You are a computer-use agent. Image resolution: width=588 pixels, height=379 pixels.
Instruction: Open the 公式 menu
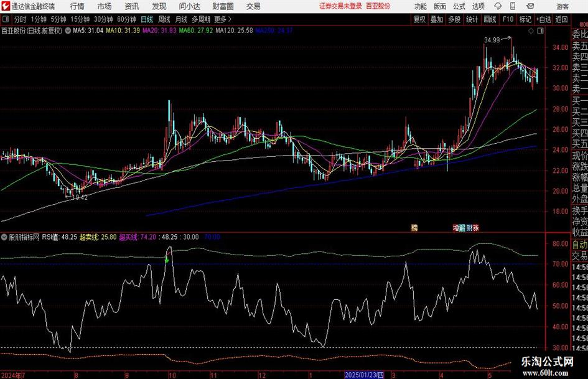[459, 6]
